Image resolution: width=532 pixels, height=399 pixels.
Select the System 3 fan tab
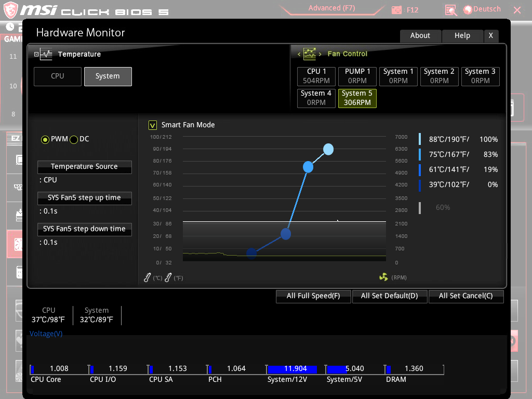[481, 76]
